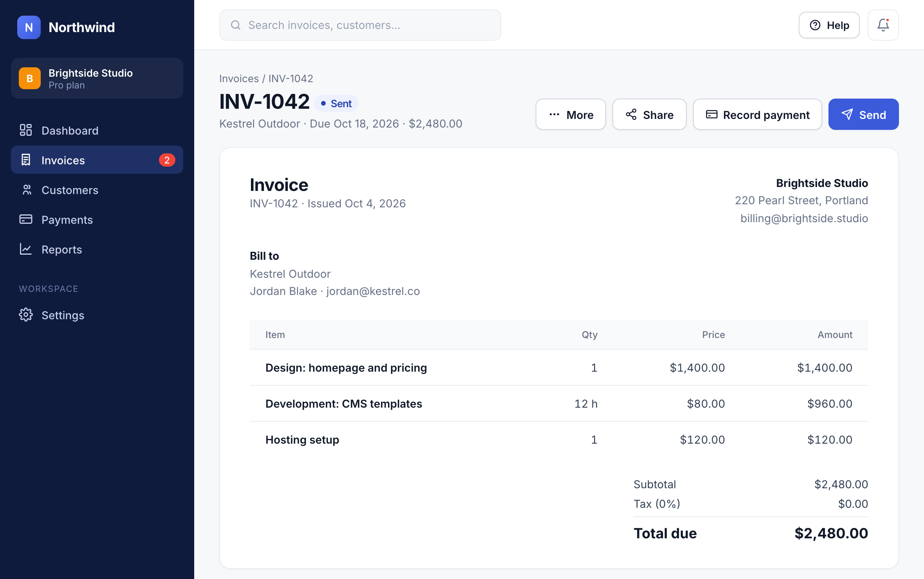Click the Settings gear icon
This screenshot has height=579, width=924.
[x=26, y=315]
